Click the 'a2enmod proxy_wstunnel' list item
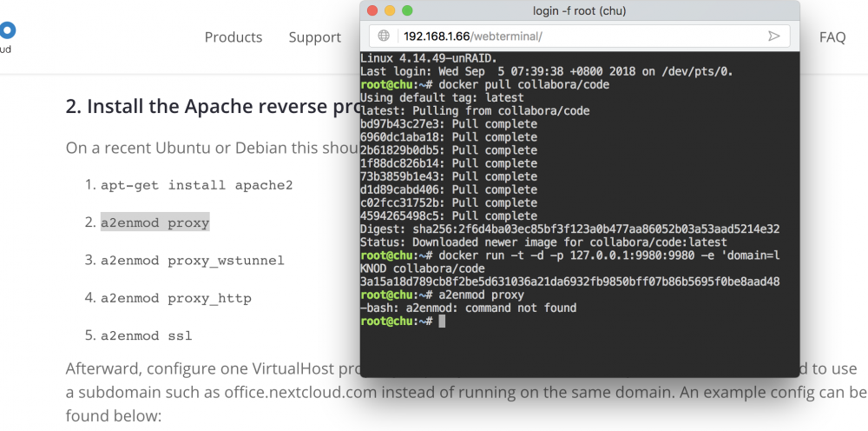 click(192, 261)
